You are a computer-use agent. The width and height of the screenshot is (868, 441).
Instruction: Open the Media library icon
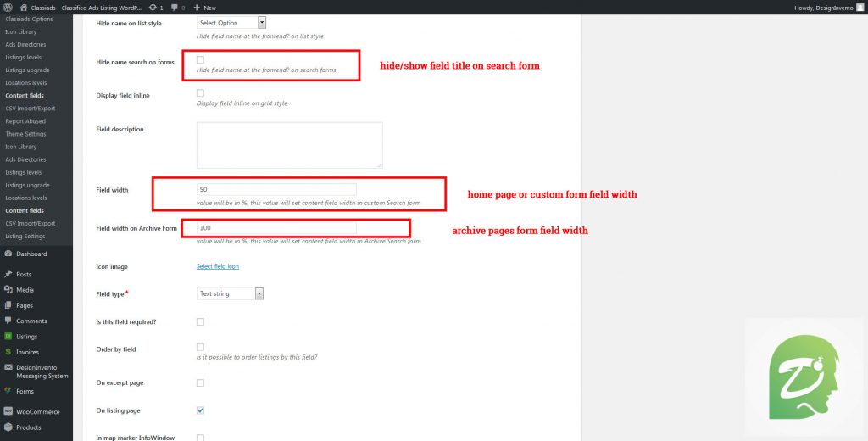tap(8, 290)
